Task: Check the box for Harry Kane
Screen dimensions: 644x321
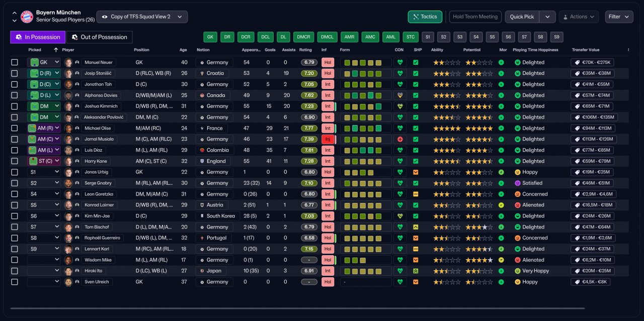Action: 15,161
